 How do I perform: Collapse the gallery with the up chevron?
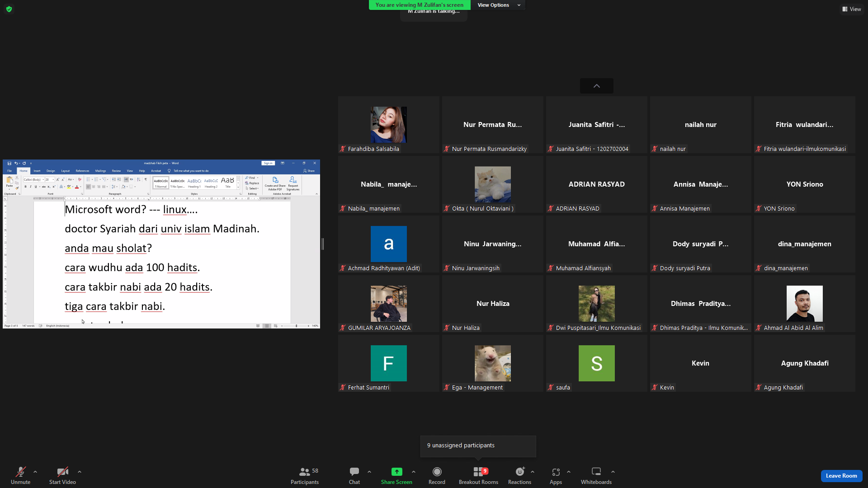click(x=597, y=86)
